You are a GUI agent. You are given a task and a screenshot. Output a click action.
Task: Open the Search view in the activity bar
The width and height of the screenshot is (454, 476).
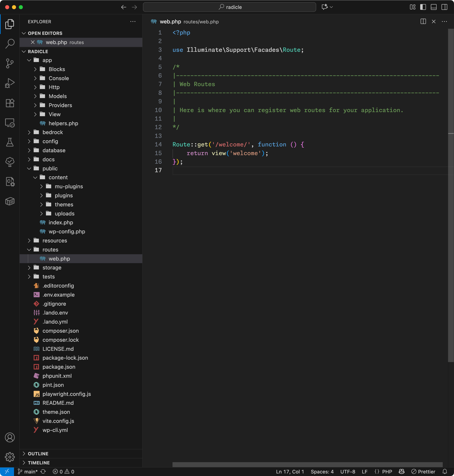(10, 44)
